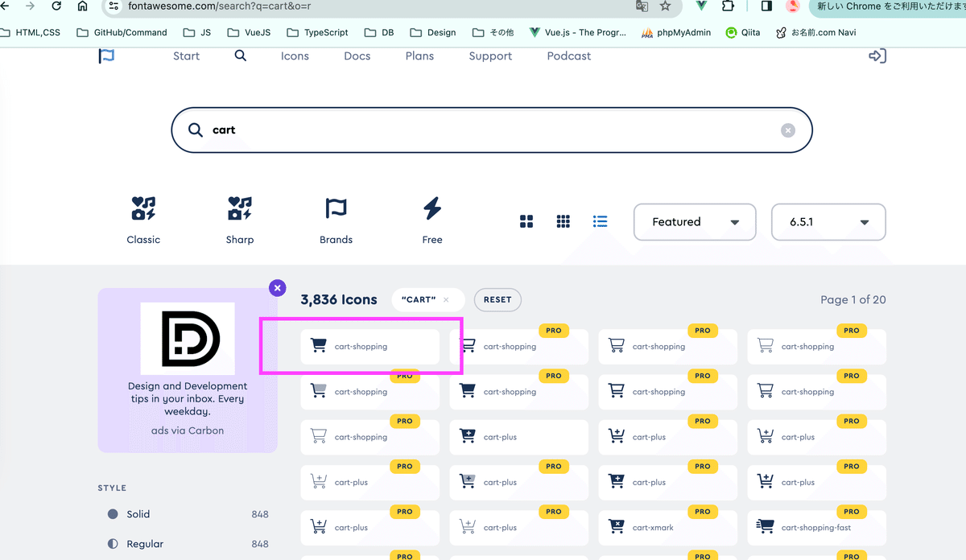Open the cart-xmark icon card
Viewport: 966px width, 560px height.
pyautogui.click(x=668, y=528)
